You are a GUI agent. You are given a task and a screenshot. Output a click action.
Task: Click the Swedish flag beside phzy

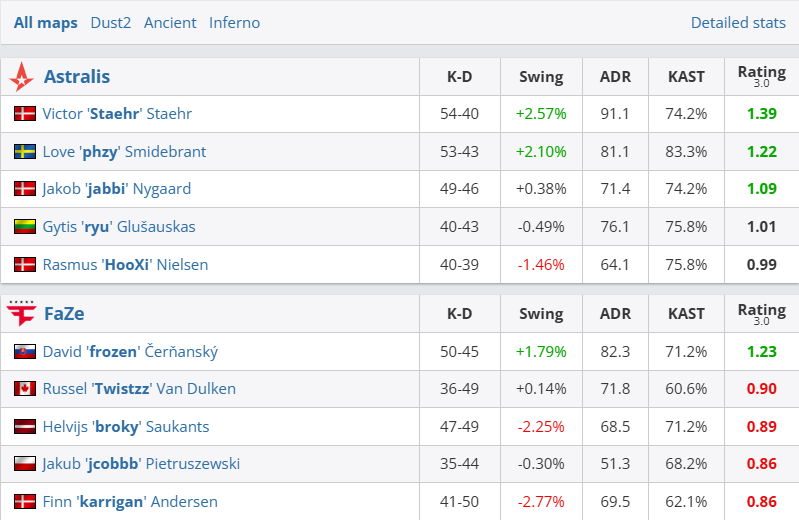[x=25, y=152]
